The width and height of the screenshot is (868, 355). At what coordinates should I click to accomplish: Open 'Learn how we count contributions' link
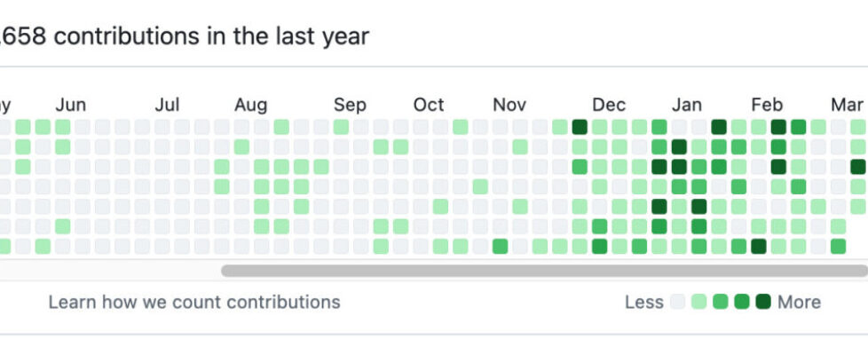coord(194,303)
